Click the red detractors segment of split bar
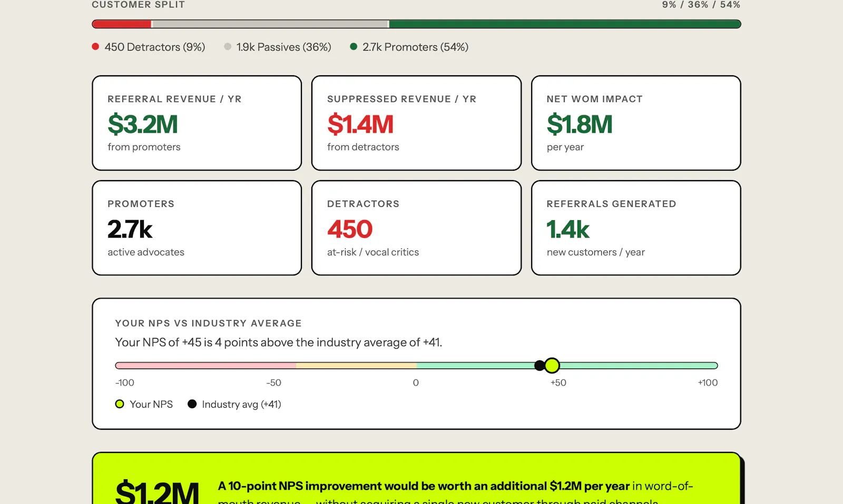The width and height of the screenshot is (843, 504). 121,24
